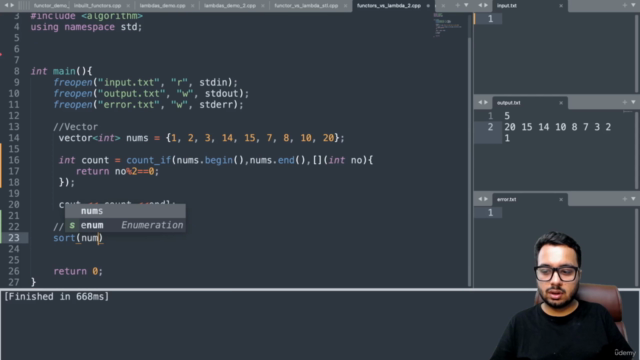Close the lambdas_demo_2.cpp tab
Viewport: 640px width, 360px height.
click(x=263, y=6)
